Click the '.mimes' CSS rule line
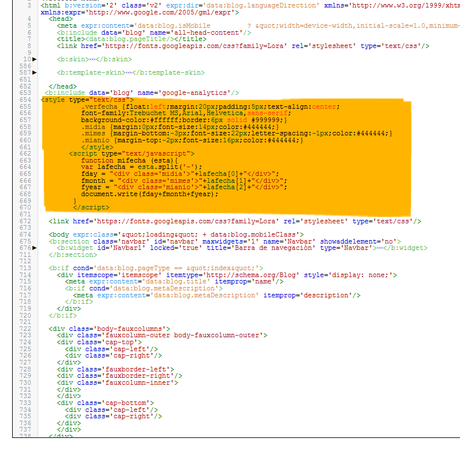460x453 pixels. coord(237,133)
